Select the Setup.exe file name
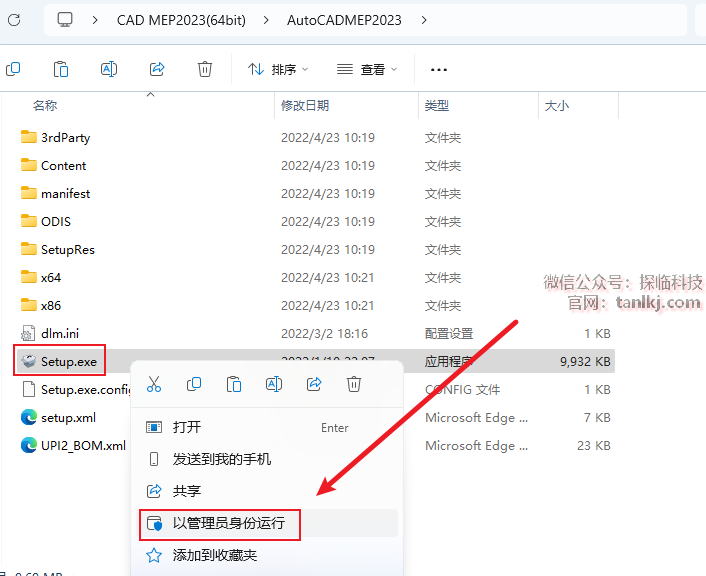706x576 pixels. (68, 362)
